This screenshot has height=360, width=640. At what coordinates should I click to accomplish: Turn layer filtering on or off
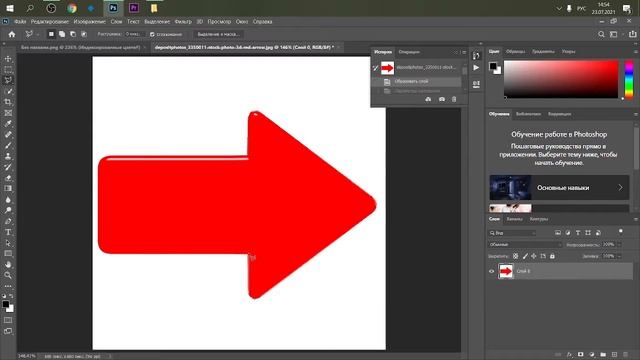(620, 232)
